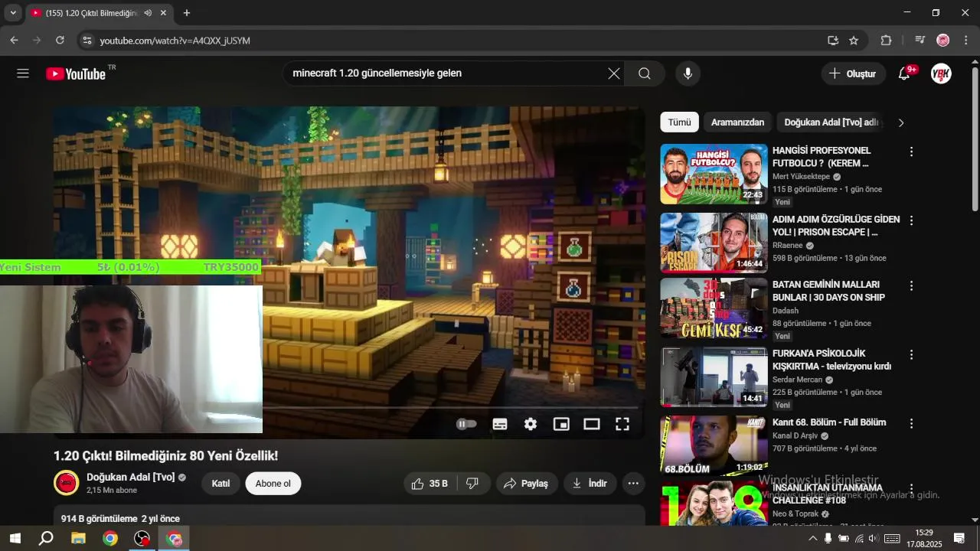This screenshot has width=980, height=551.
Task: Go to YouTube home via logo
Action: coord(76,73)
